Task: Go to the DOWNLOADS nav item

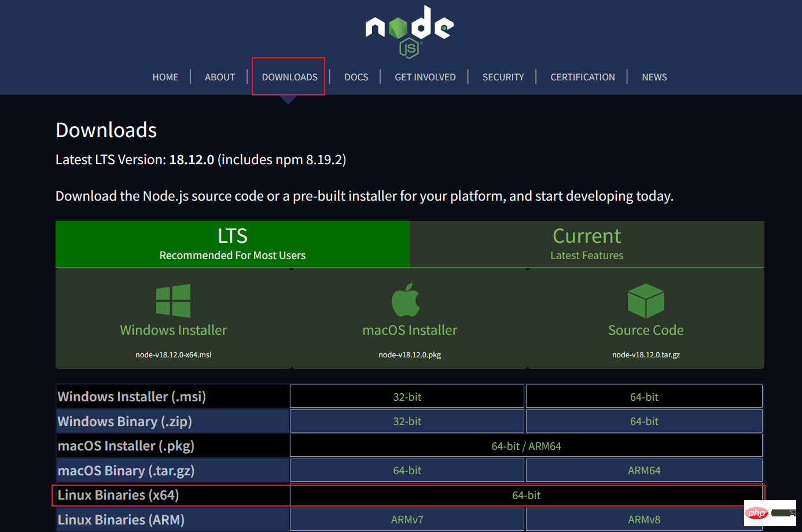Action: 289,77
